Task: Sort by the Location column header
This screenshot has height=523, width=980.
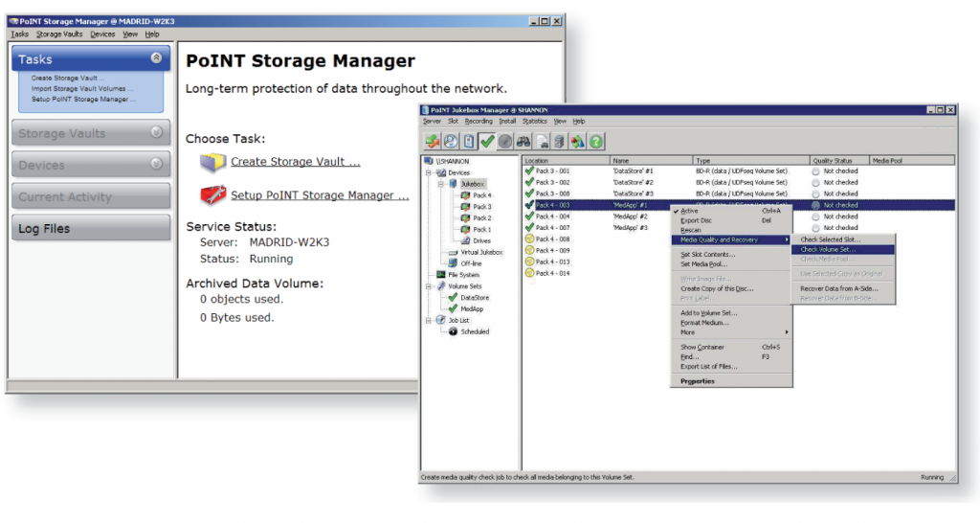Action: 567,161
